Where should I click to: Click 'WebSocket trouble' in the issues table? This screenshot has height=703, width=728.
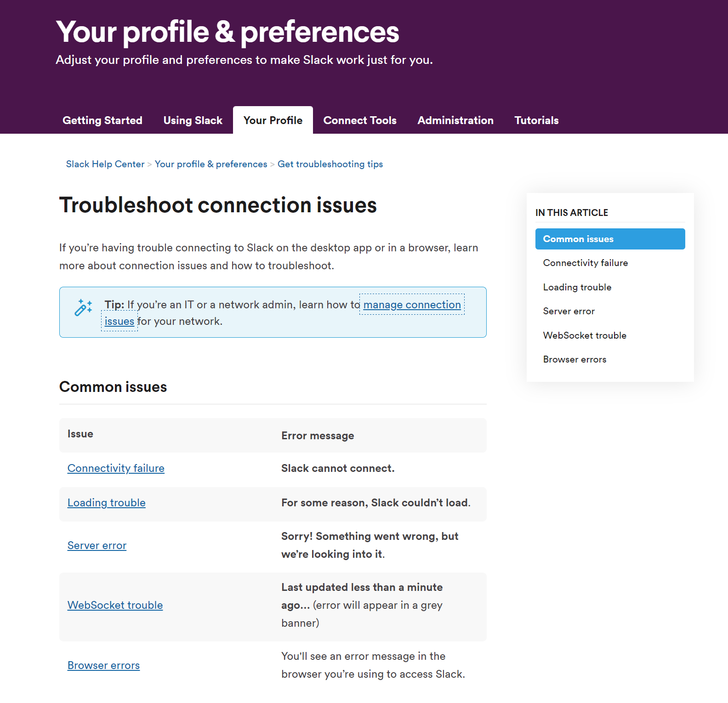(x=115, y=605)
